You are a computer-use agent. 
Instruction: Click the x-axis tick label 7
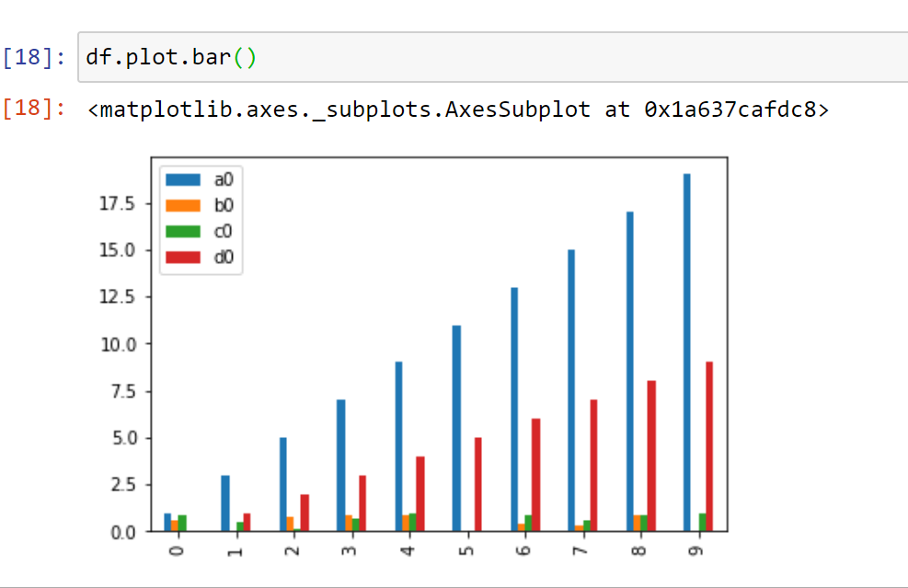tap(580, 550)
